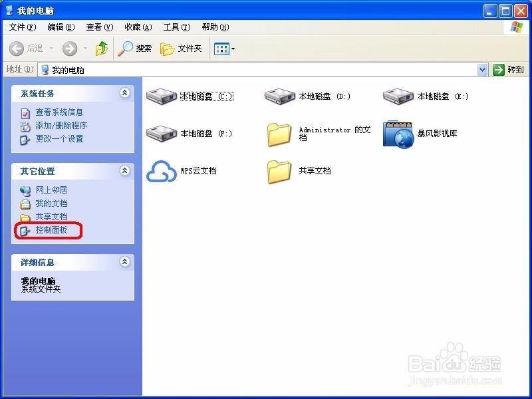Screen dimensions: 532x399
Task: Click the address bar computer icon
Action: [x=45, y=70]
